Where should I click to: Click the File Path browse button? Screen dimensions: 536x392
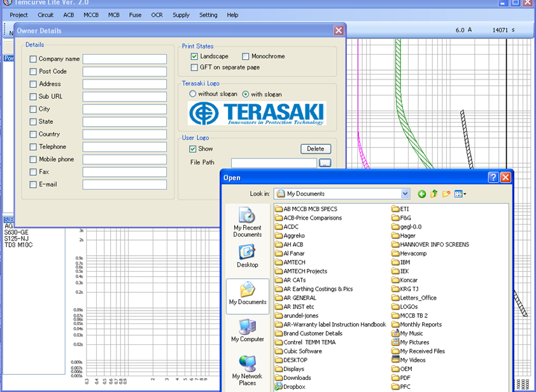(325, 163)
